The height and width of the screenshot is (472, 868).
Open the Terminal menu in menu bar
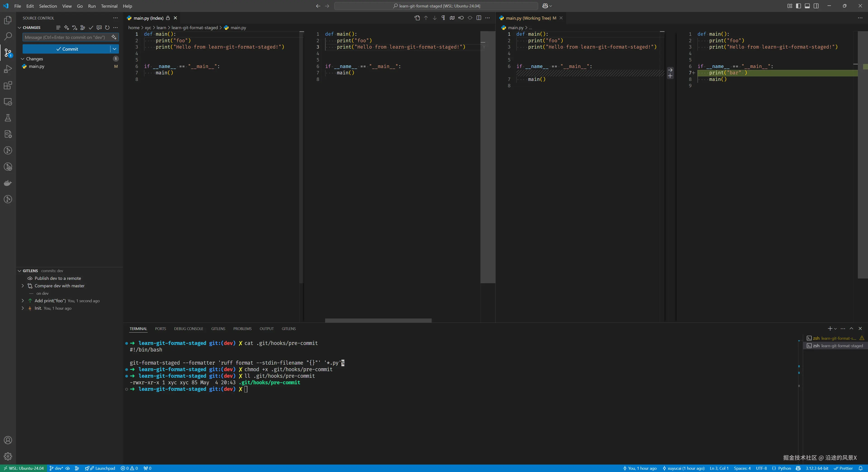[109, 6]
